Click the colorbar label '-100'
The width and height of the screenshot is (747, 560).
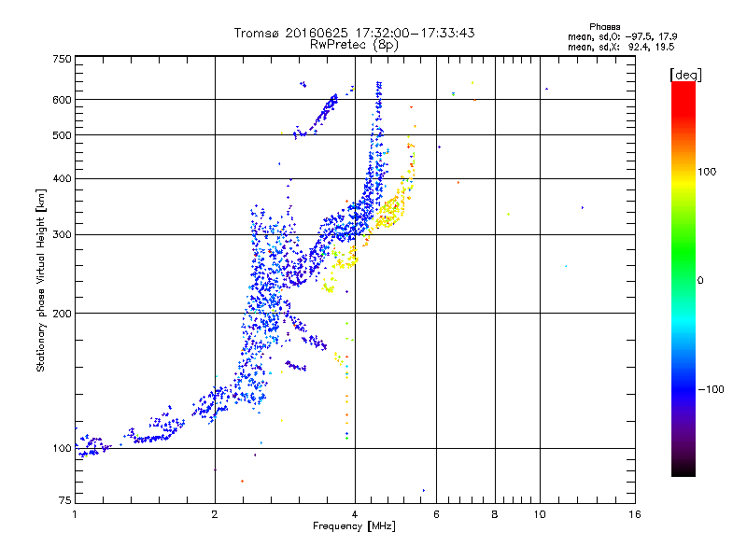(x=711, y=389)
